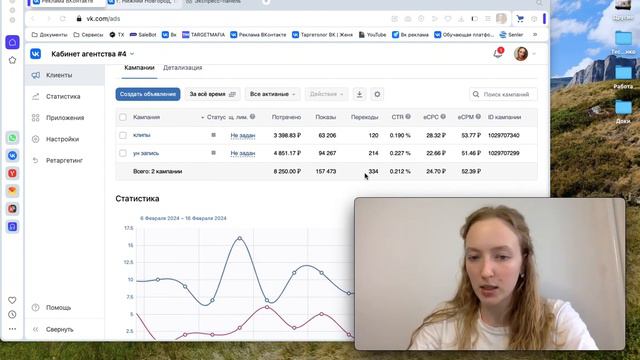
Task: Open the heart icon in browser sidebar
Action: (12, 300)
